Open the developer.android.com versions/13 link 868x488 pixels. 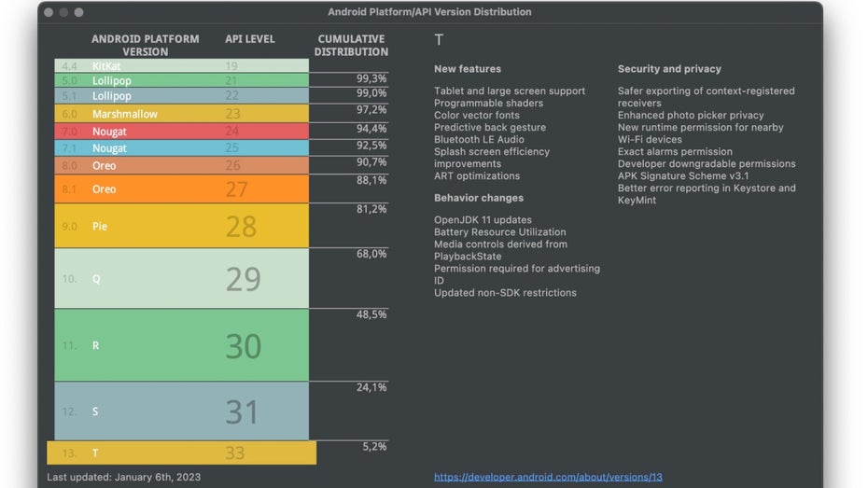point(548,477)
